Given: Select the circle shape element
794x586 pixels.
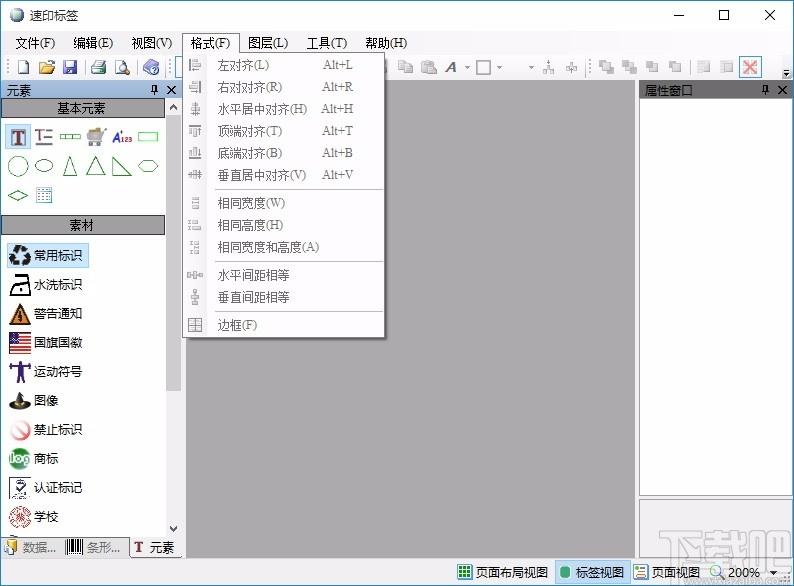Looking at the screenshot, I should click(x=18, y=166).
